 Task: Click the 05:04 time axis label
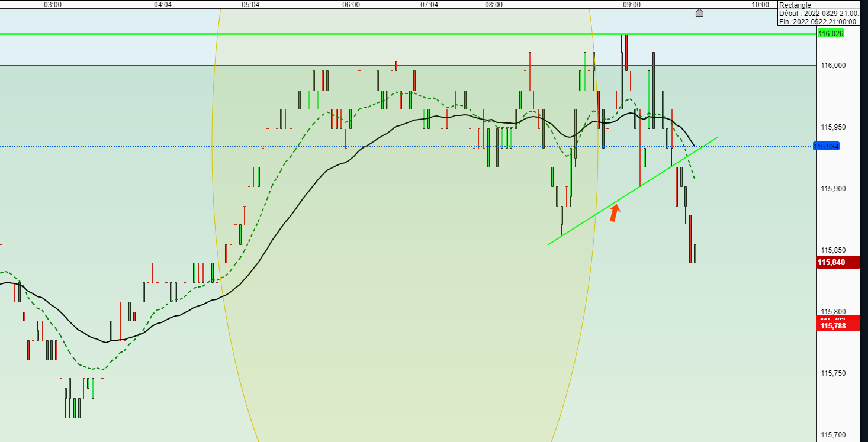coord(250,5)
